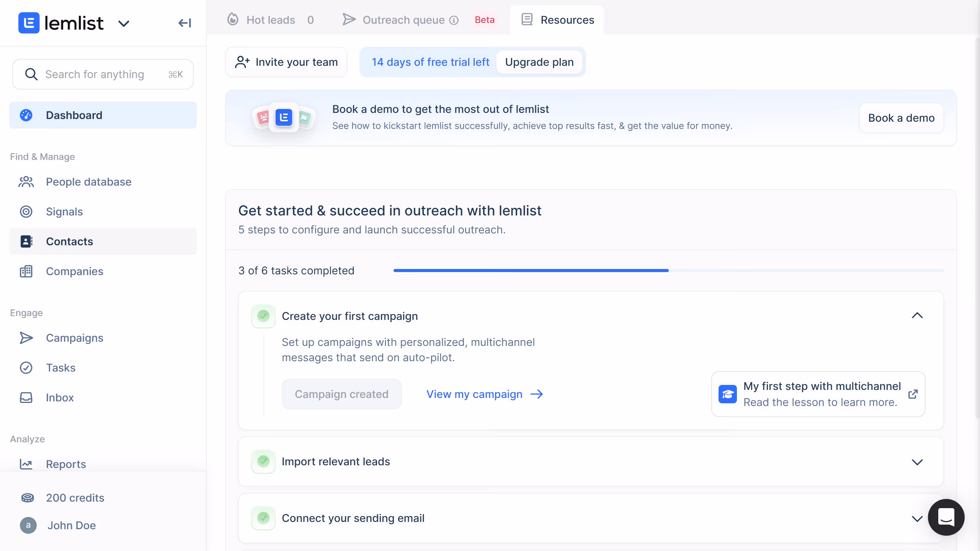This screenshot has width=980, height=551.
Task: Click the lemlist demo banner thumbnail
Action: pyautogui.click(x=284, y=117)
